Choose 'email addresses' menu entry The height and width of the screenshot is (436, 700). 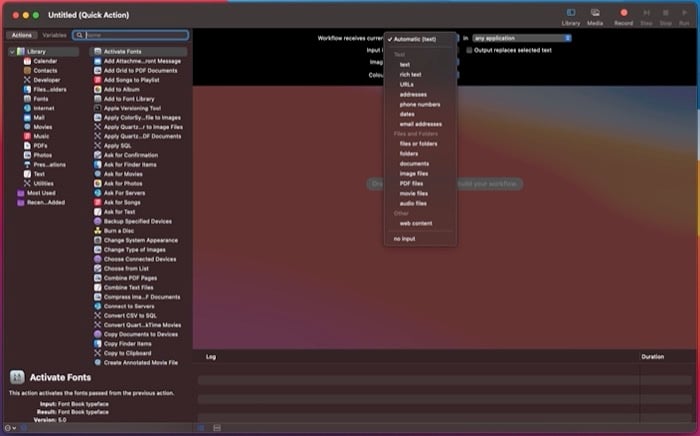[420, 124]
